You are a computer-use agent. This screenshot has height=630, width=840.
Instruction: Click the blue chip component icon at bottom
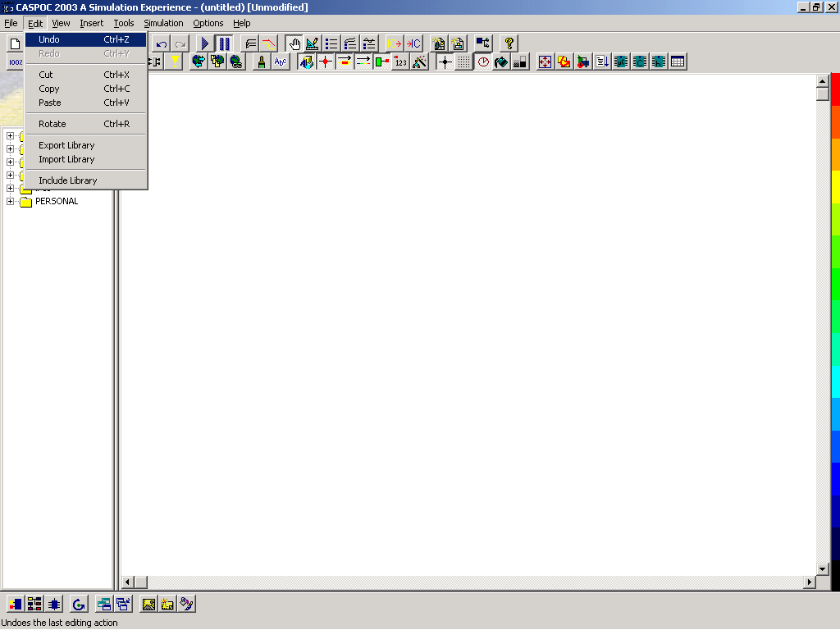tap(54, 605)
